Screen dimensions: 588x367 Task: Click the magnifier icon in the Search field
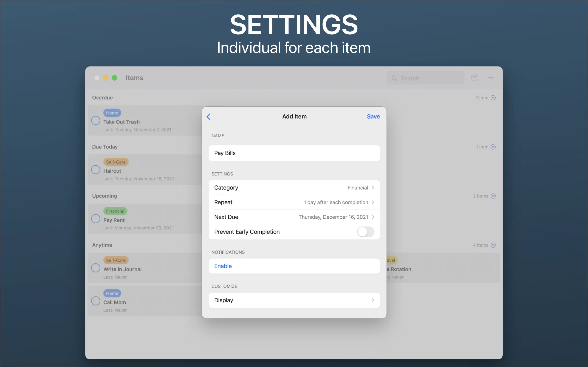click(394, 78)
